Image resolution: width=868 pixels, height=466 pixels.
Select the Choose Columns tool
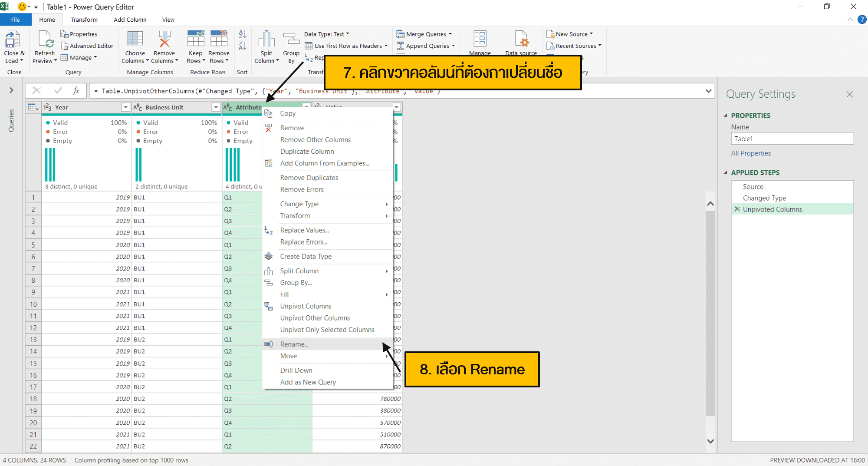[135, 46]
